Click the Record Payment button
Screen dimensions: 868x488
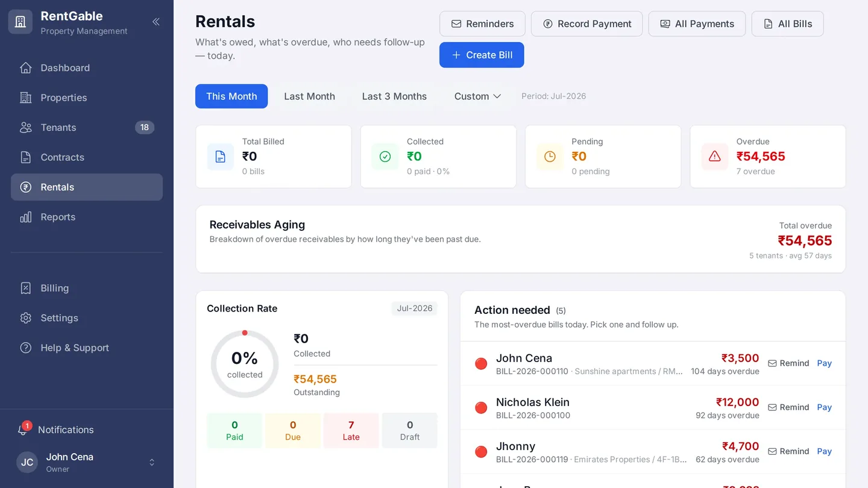click(x=587, y=24)
